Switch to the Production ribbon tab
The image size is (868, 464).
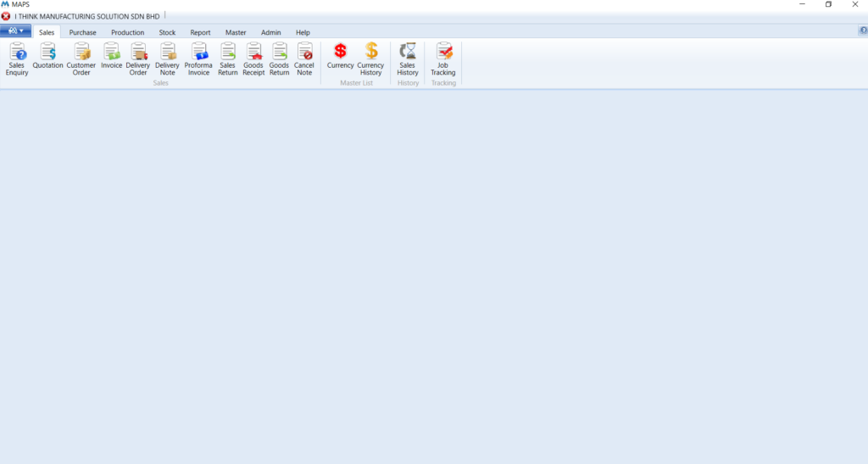pyautogui.click(x=128, y=33)
